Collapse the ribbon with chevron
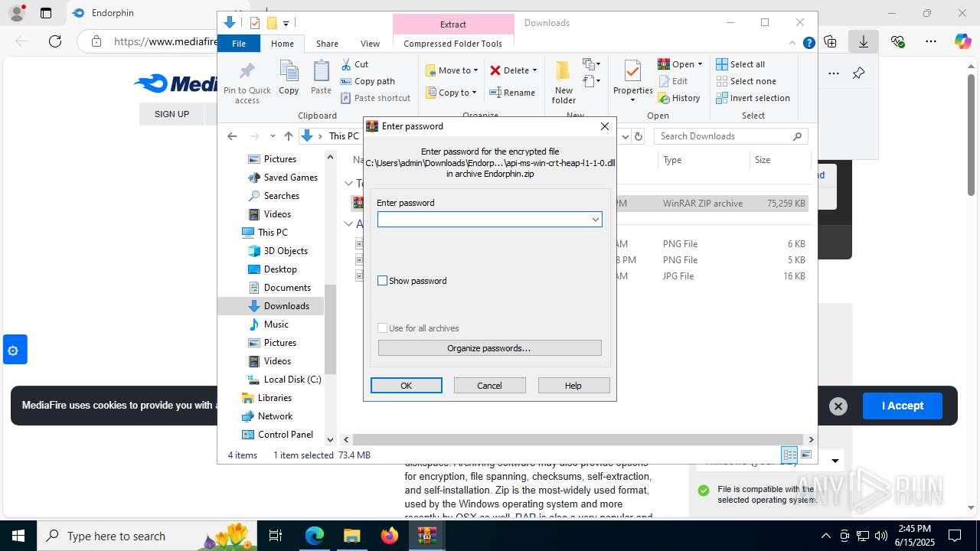980x551 pixels. click(x=793, y=44)
